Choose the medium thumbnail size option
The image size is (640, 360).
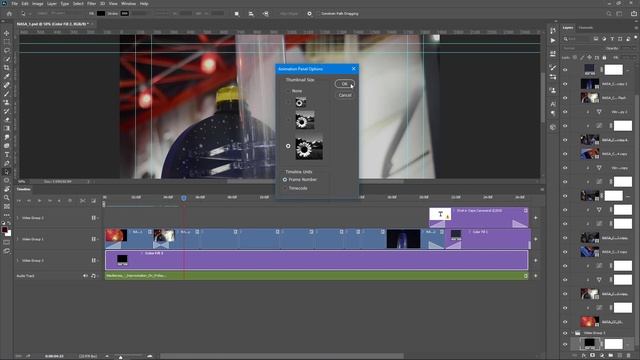288,120
